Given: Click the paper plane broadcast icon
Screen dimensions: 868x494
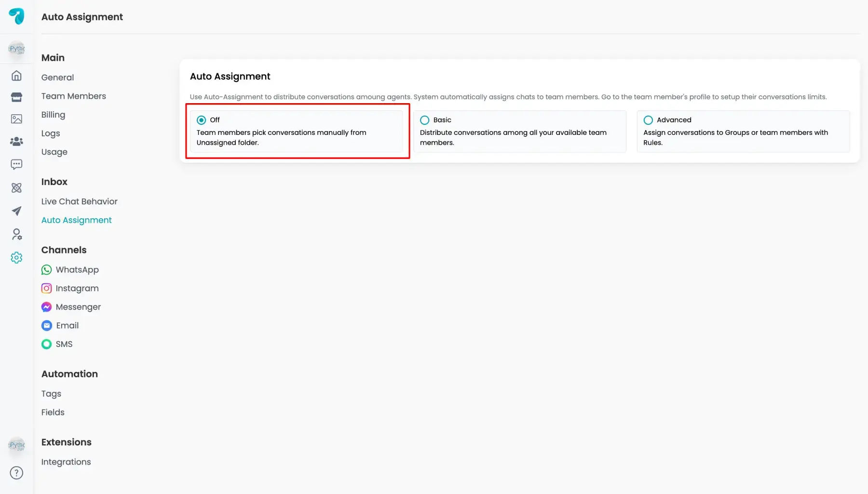Looking at the screenshot, I should (16, 211).
